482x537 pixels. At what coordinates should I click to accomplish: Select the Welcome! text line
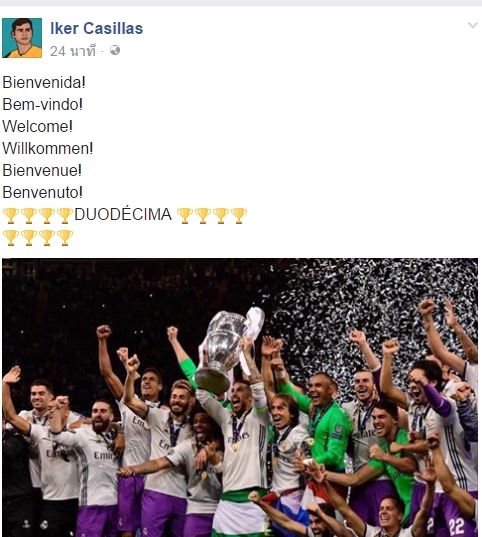point(38,126)
